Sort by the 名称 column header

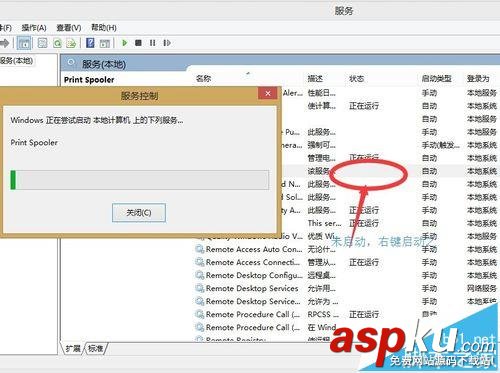pyautogui.click(x=204, y=79)
